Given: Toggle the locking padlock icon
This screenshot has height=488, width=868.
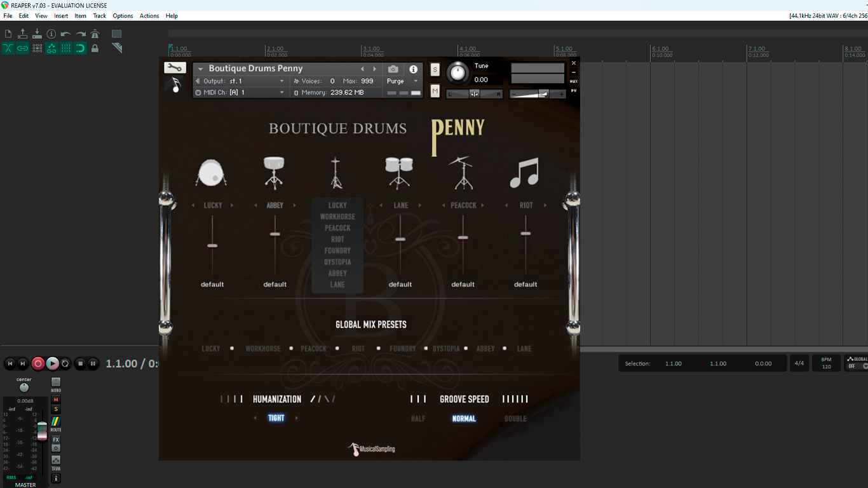Looking at the screenshot, I should (x=95, y=48).
